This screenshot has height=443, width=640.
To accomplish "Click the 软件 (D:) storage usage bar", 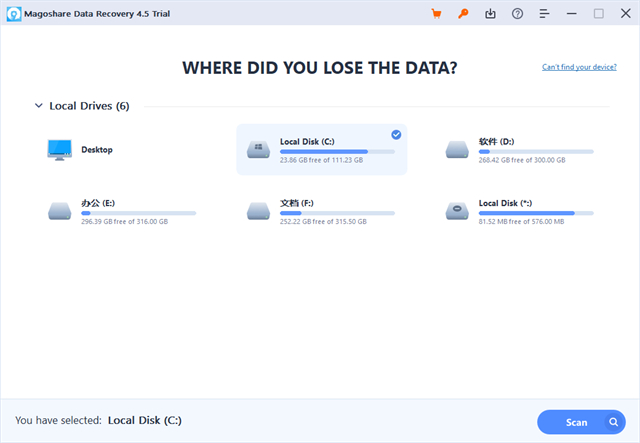I will click(x=535, y=152).
